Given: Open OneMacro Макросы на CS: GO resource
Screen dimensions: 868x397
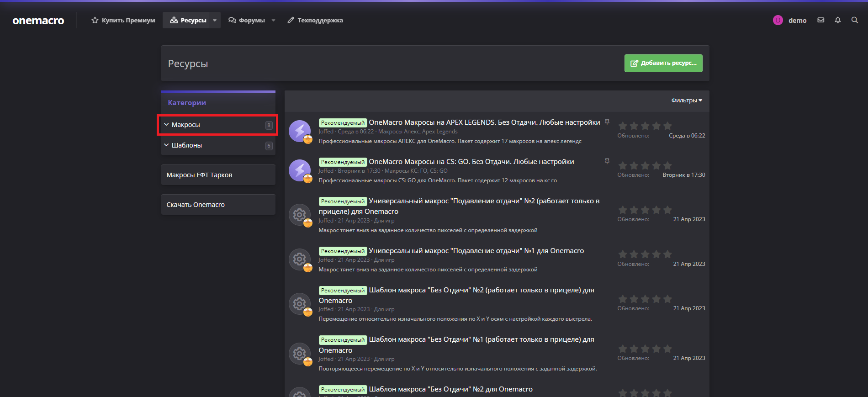Looking at the screenshot, I should pyautogui.click(x=471, y=162).
